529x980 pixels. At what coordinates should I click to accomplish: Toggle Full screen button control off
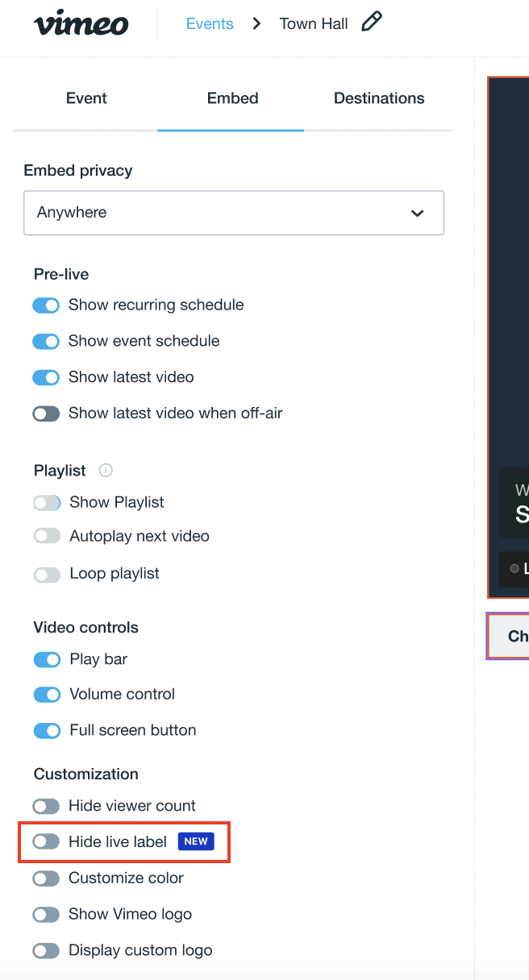click(47, 730)
